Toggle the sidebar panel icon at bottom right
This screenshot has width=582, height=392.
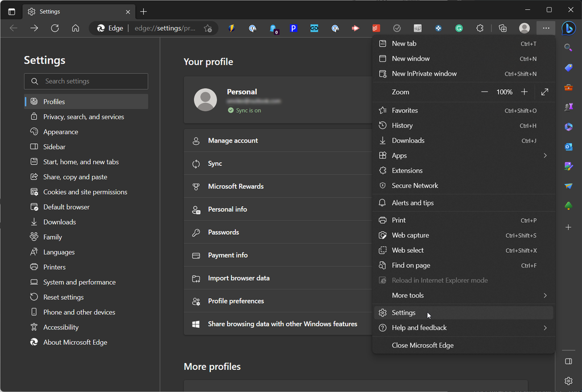pyautogui.click(x=568, y=361)
